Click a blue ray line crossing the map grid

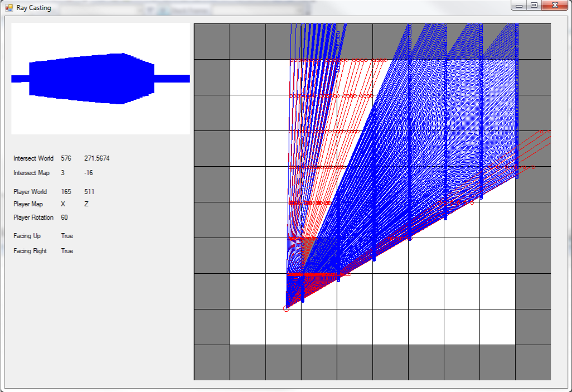(x=390, y=167)
